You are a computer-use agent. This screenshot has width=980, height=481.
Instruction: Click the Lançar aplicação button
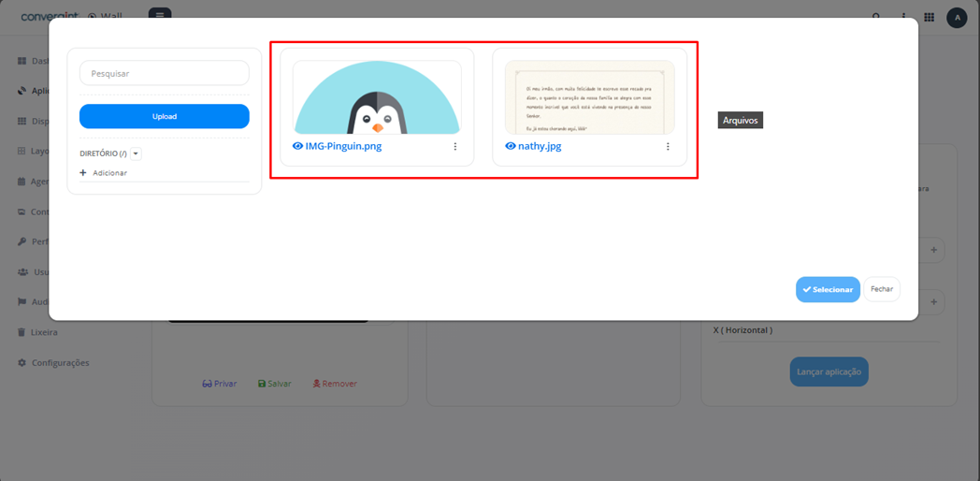[x=829, y=372]
